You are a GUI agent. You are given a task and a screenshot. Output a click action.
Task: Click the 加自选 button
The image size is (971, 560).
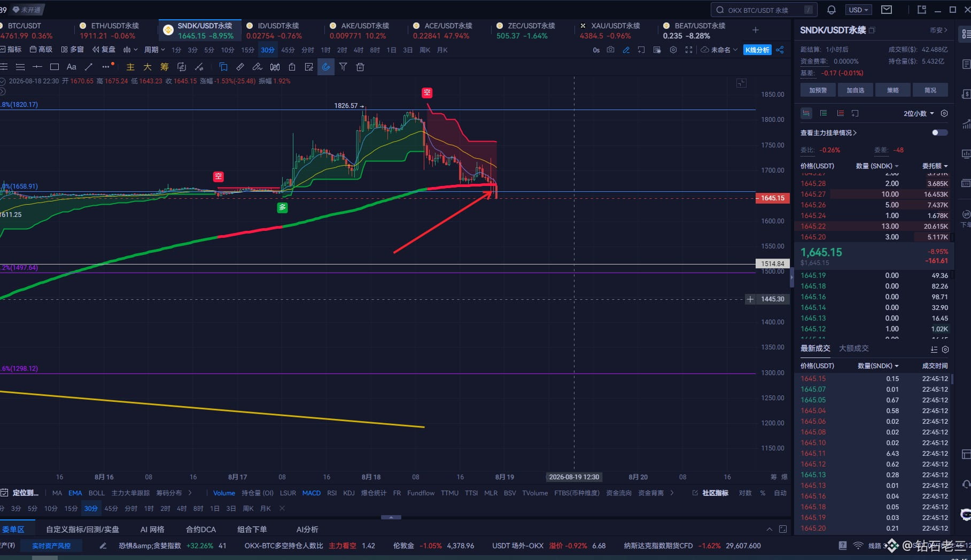tap(855, 90)
